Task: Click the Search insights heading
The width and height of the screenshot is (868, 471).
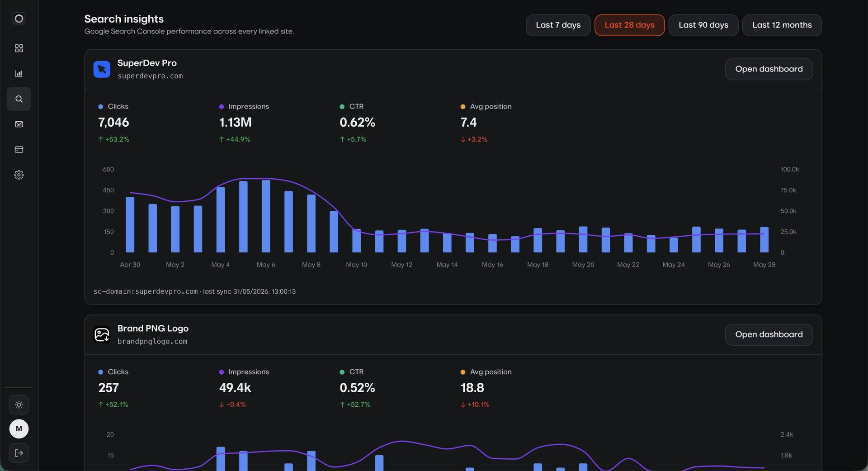Action: click(x=124, y=19)
